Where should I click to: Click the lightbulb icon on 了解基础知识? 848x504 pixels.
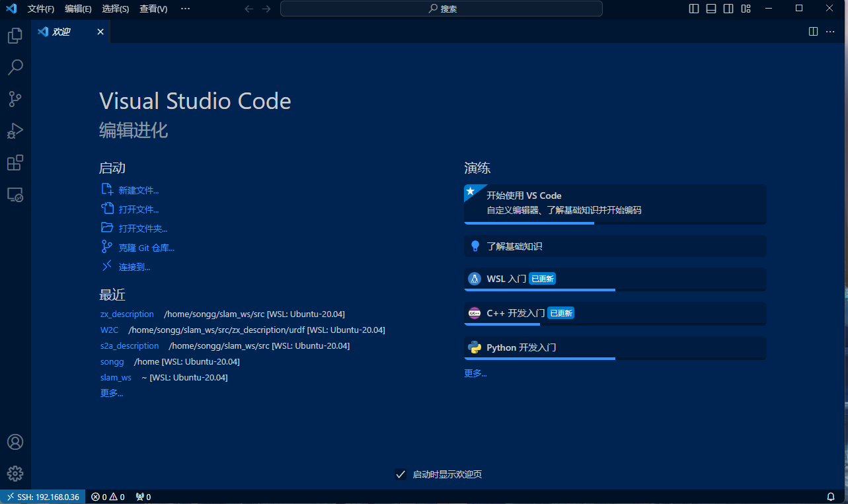tap(475, 246)
